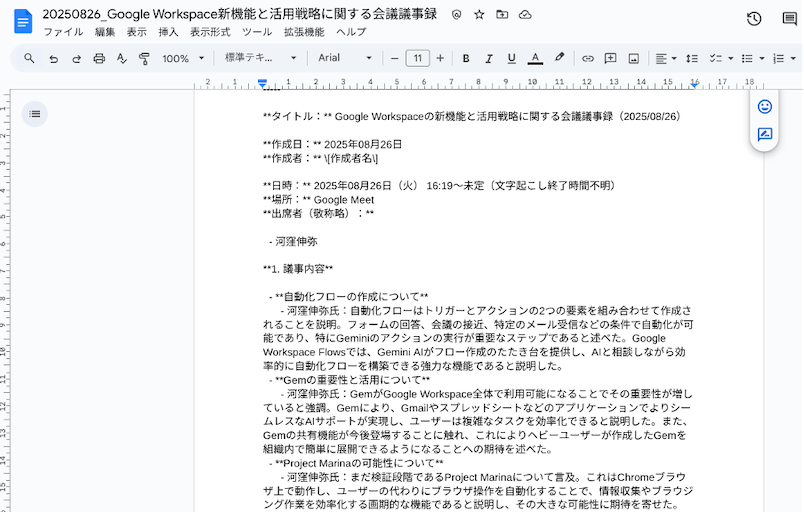
Task: Open the comments panel icon
Action: click(790, 19)
